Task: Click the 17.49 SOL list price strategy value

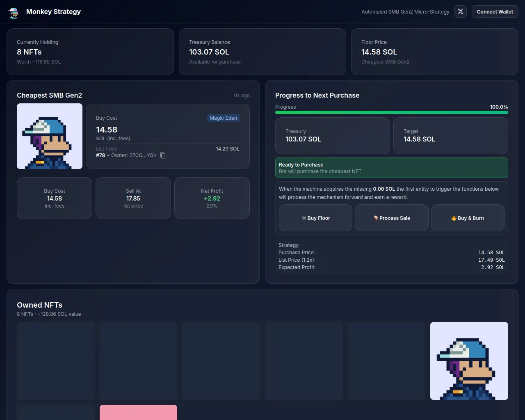Action: 491,260
